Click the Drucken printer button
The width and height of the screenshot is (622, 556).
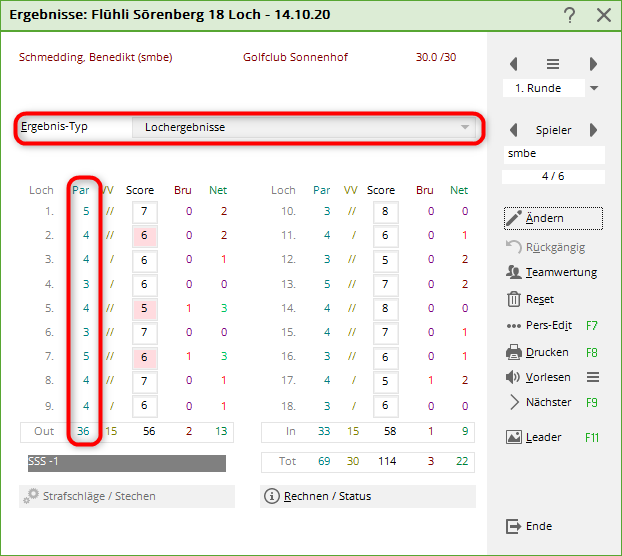pos(538,352)
